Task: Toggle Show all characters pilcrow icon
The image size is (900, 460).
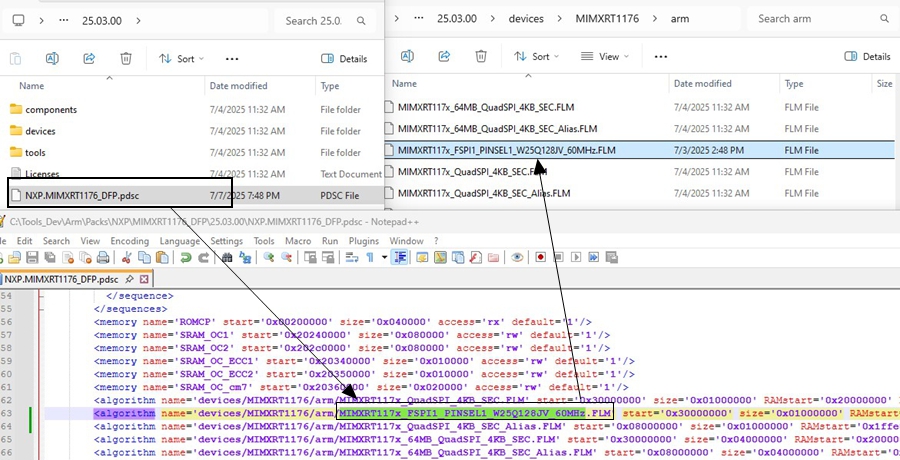Action: click(x=370, y=257)
